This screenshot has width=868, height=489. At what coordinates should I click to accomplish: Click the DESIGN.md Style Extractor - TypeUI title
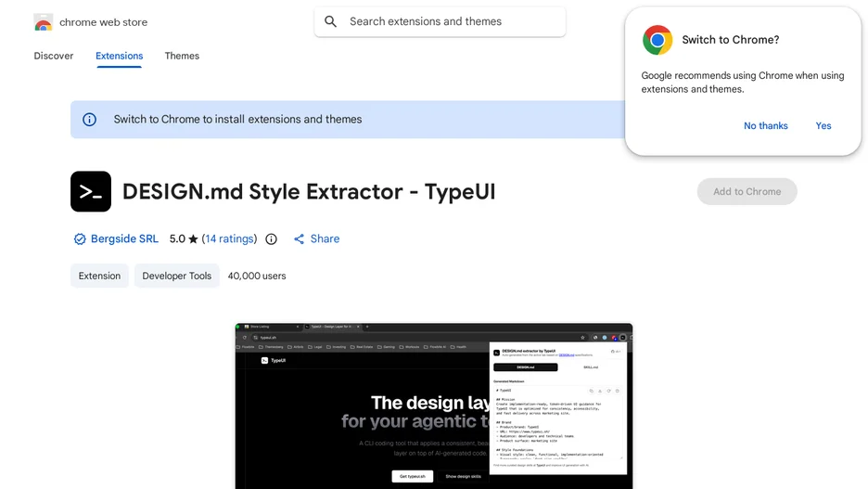click(309, 192)
